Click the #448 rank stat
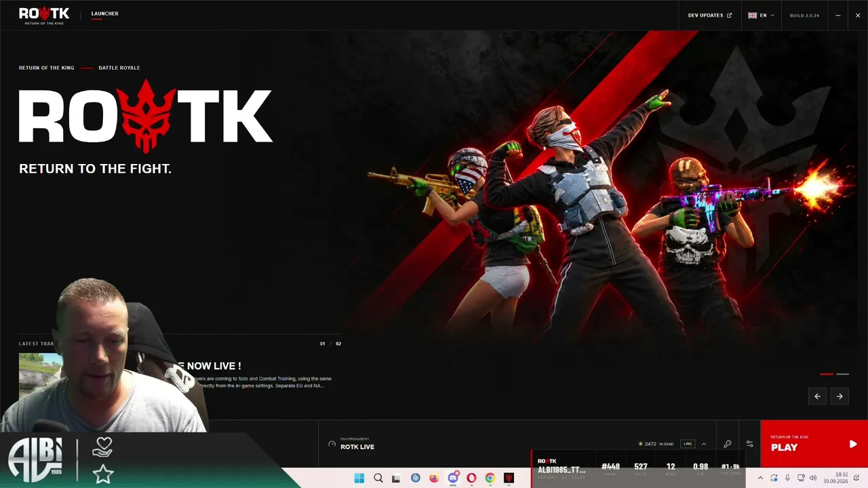This screenshot has width=868, height=488. point(610,466)
